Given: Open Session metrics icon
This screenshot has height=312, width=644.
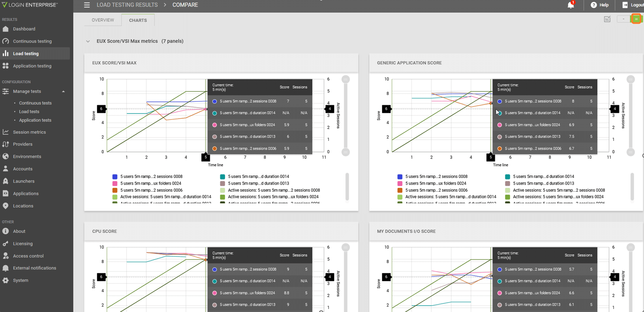Looking at the screenshot, I should coord(6,132).
